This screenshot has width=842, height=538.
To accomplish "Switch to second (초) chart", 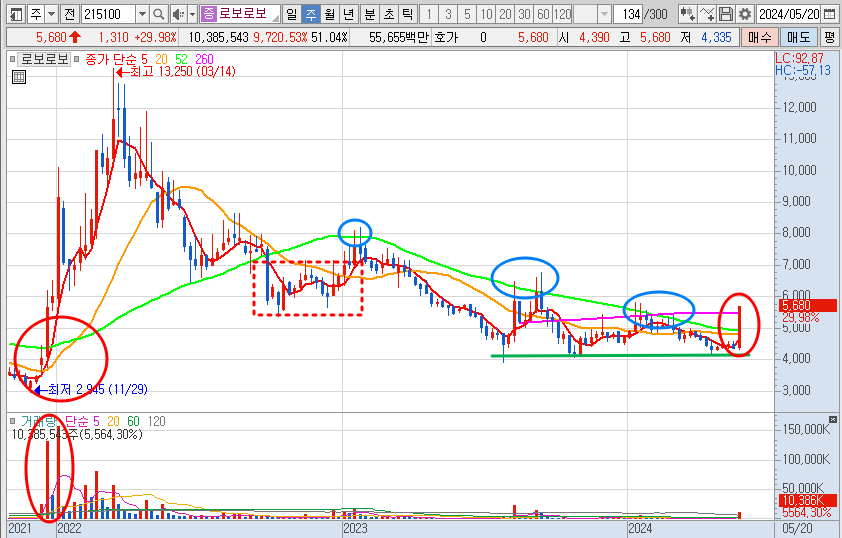I will (389, 14).
